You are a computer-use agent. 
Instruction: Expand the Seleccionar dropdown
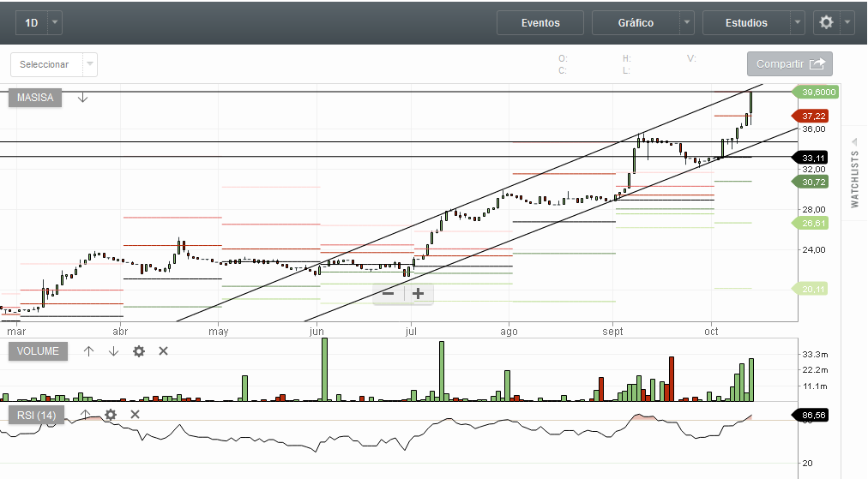point(90,64)
